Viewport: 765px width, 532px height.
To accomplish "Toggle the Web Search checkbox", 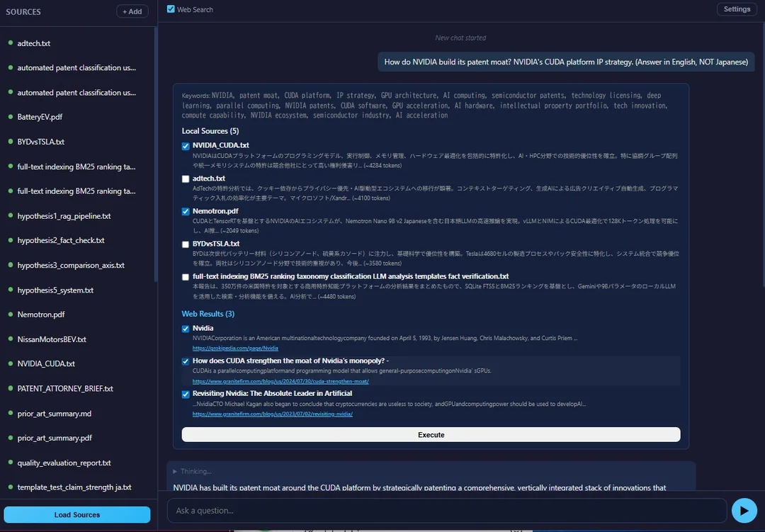I will point(170,9).
